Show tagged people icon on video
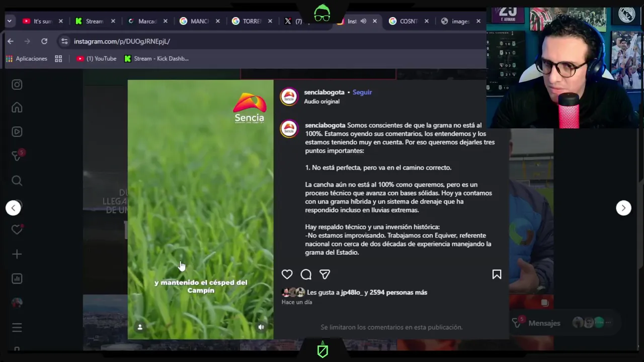 (x=140, y=327)
